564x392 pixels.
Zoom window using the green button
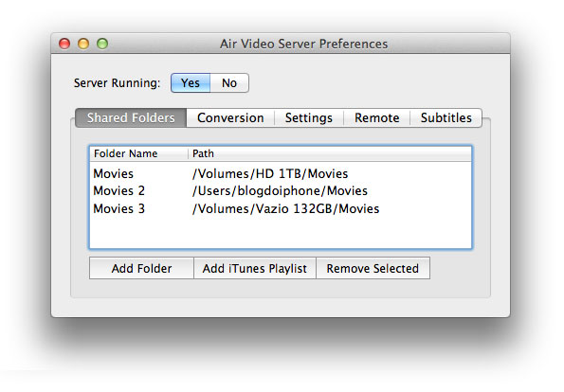click(102, 44)
